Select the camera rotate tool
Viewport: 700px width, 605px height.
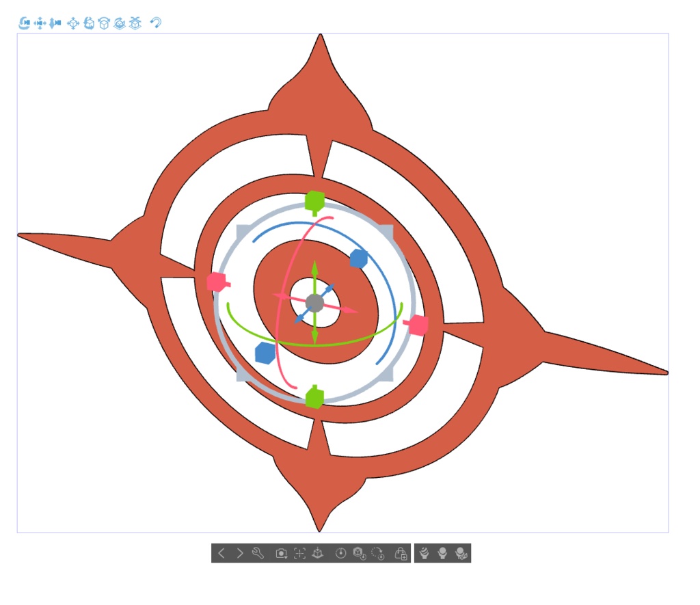[x=24, y=23]
